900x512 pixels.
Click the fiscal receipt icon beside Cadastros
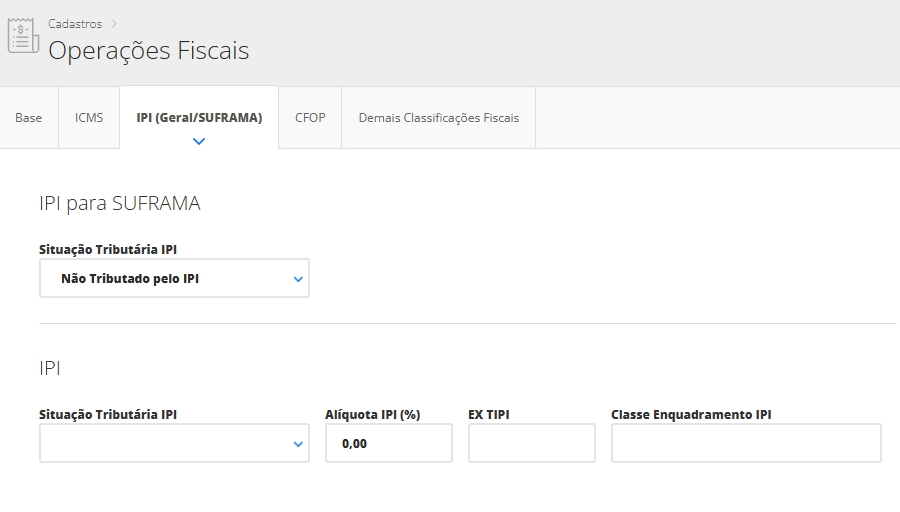point(23,36)
